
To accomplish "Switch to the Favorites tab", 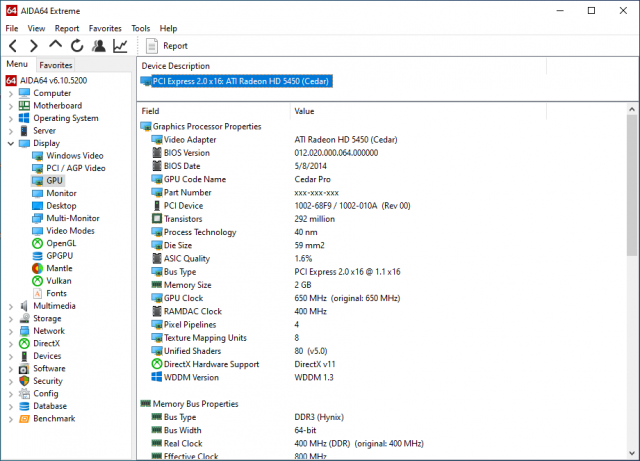I will (x=56, y=65).
